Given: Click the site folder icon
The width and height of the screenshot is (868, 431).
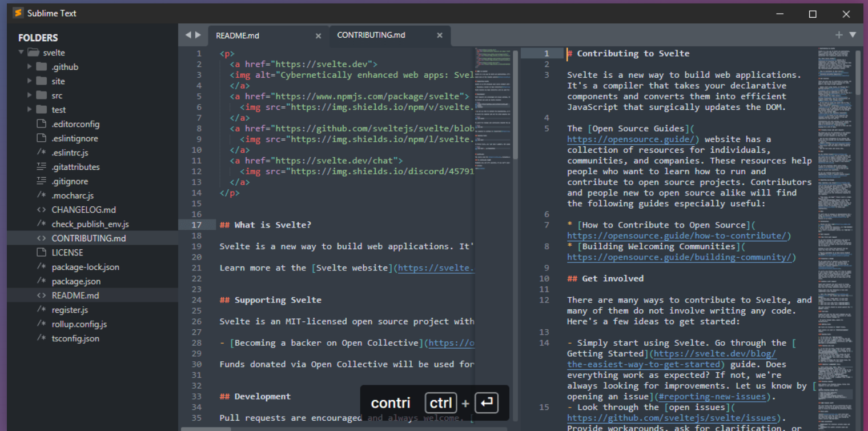Looking at the screenshot, I should coord(41,81).
